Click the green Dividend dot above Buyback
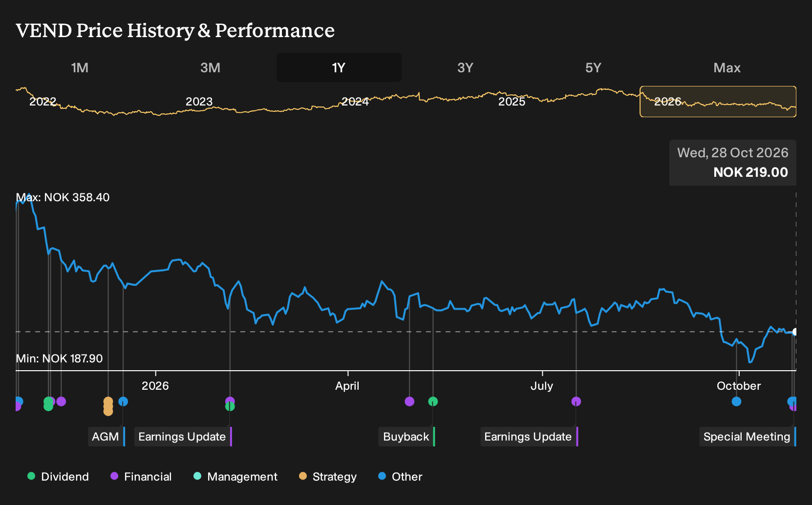 (433, 401)
